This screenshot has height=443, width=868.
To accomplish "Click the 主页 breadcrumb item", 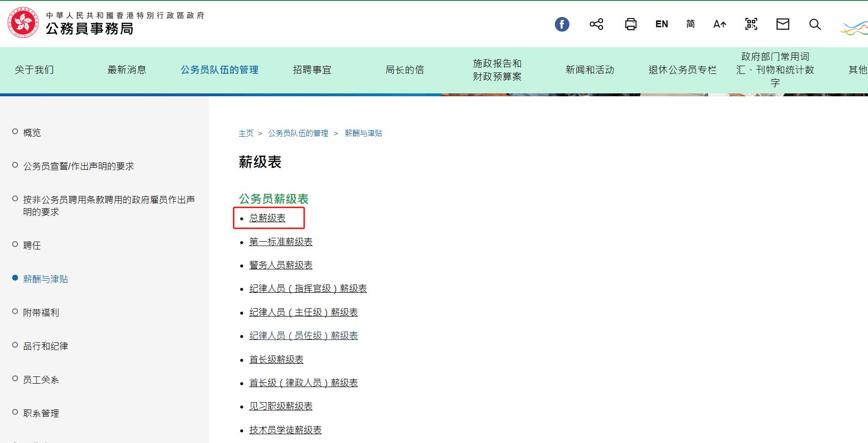I will coord(246,133).
